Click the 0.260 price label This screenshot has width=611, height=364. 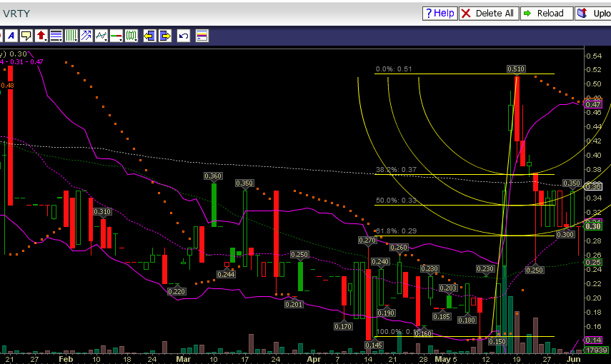pyautogui.click(x=399, y=248)
